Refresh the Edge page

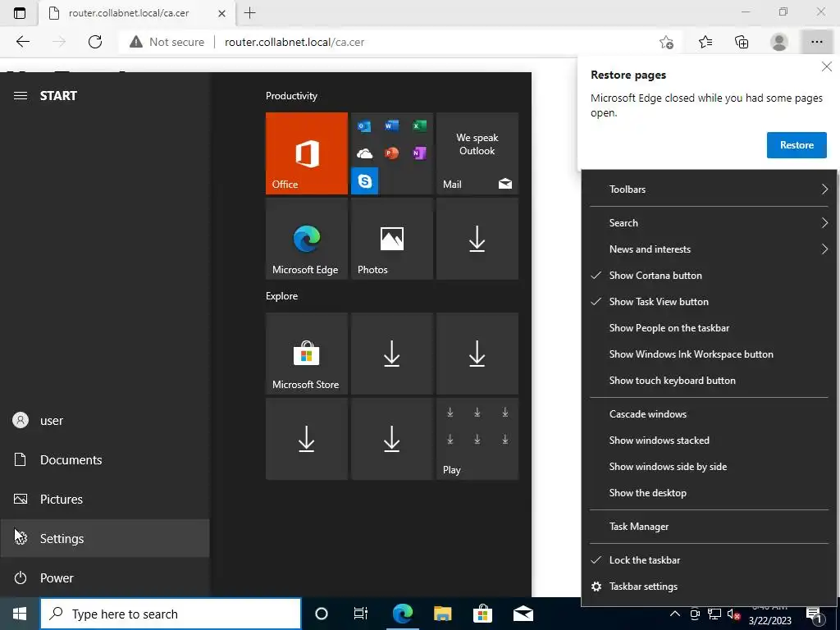pos(95,42)
